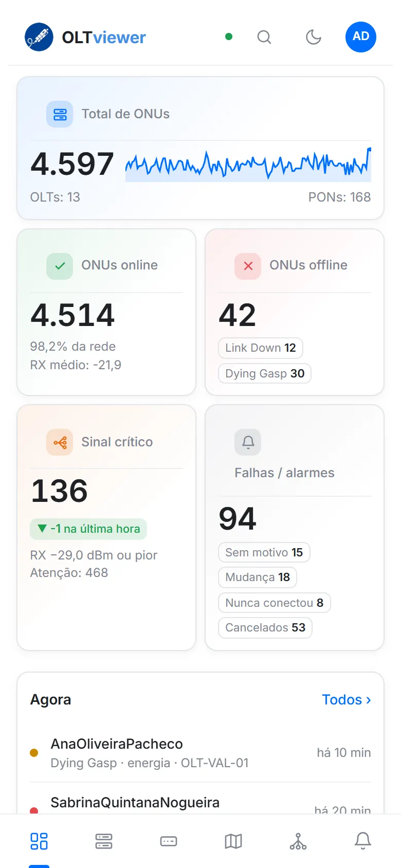Select the Mudança 18 chip
Viewport: 401px width, 868px height.
point(258,577)
